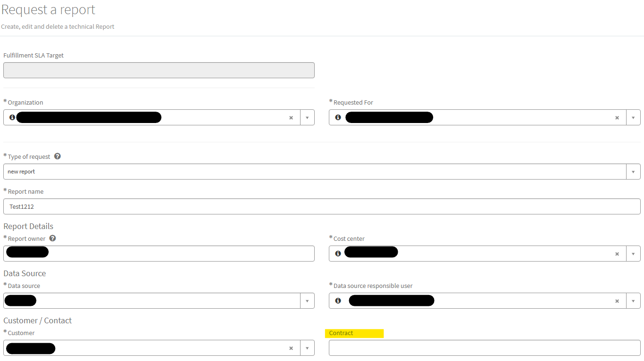Viewport: 644px width, 361px height.
Task: Click the empty Contract input field
Action: 485,348
